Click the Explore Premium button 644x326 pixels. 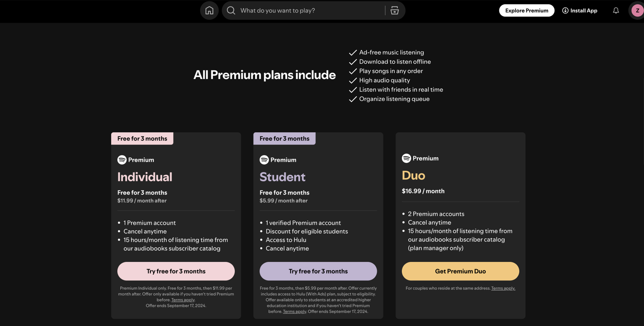(x=527, y=11)
